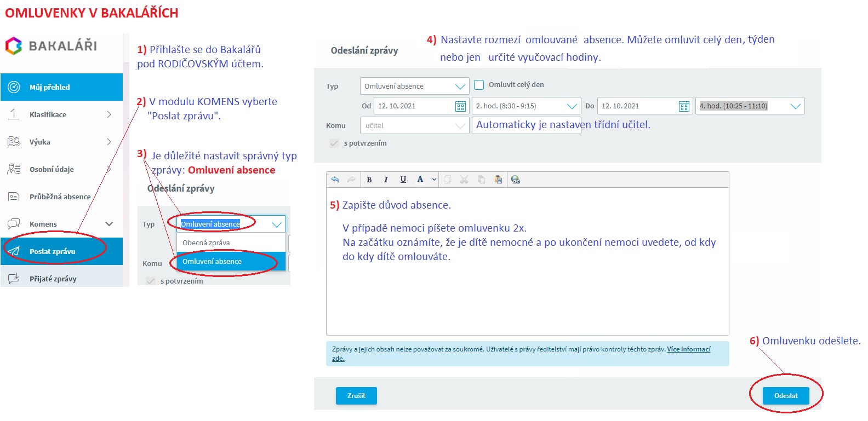Toggle s potvrzením checkbox in step 3 panel
This screenshot has width=868, height=421.
click(x=150, y=281)
